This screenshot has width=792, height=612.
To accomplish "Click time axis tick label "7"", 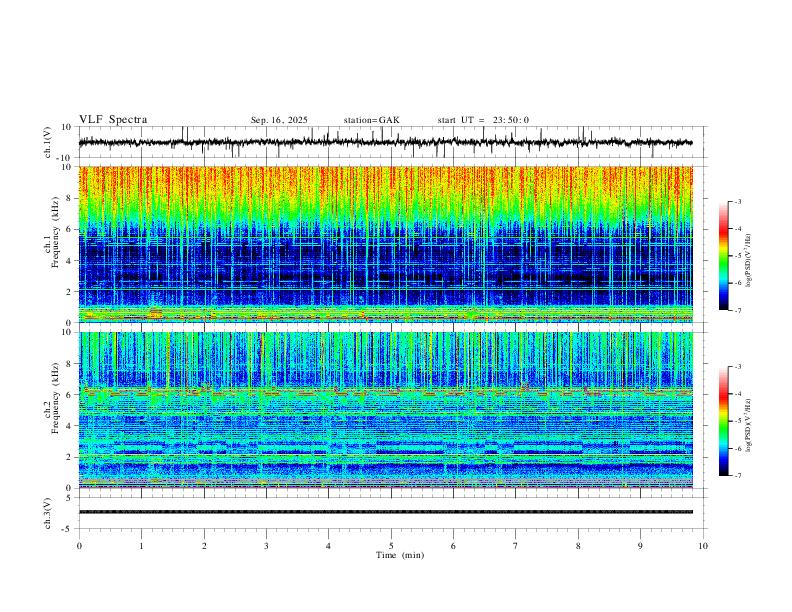I will (516, 546).
